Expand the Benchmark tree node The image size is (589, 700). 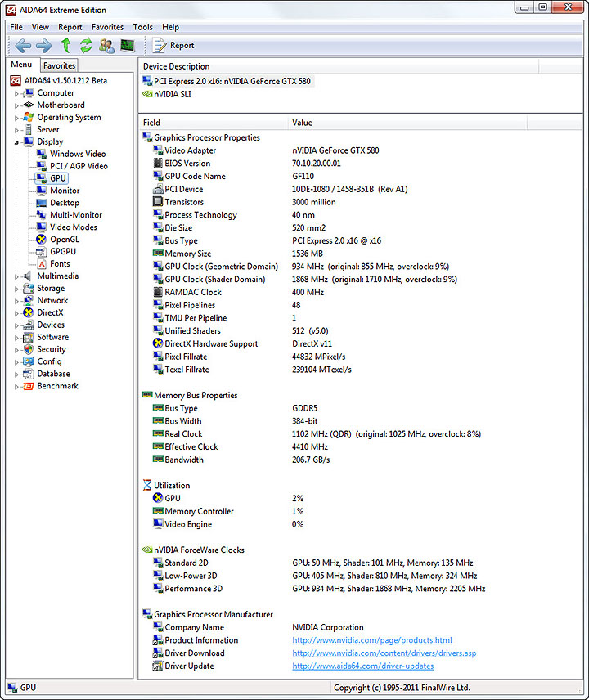[16, 387]
